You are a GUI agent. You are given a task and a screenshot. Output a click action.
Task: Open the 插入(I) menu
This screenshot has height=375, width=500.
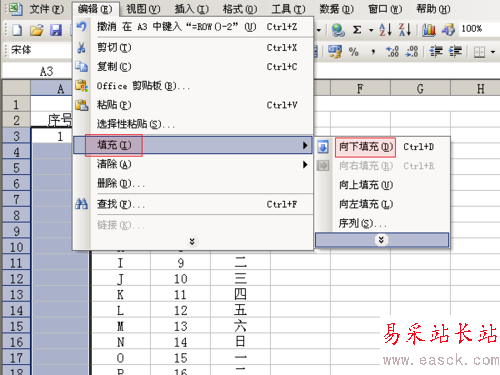192,9
